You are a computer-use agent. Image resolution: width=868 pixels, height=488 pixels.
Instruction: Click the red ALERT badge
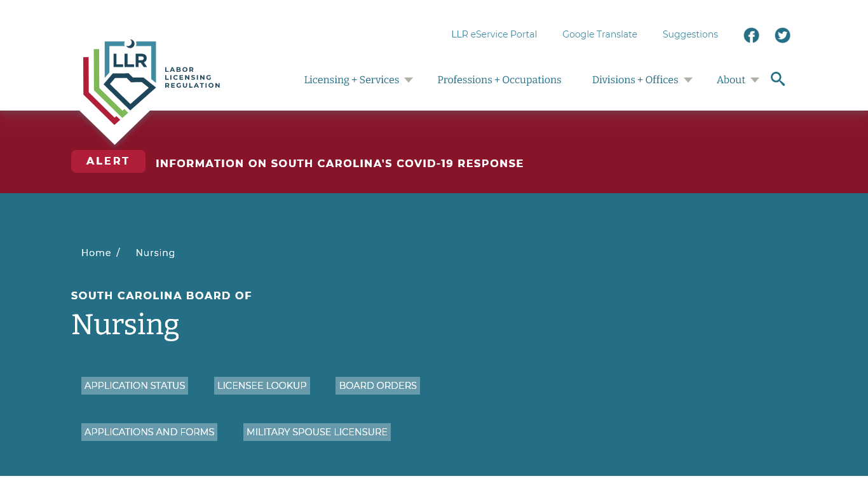pos(108,161)
